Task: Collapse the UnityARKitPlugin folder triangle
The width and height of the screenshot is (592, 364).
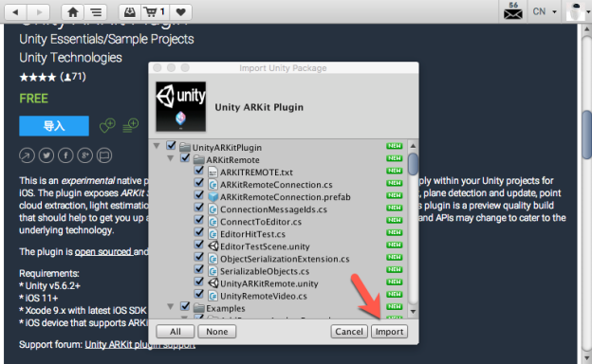Action: [x=157, y=146]
